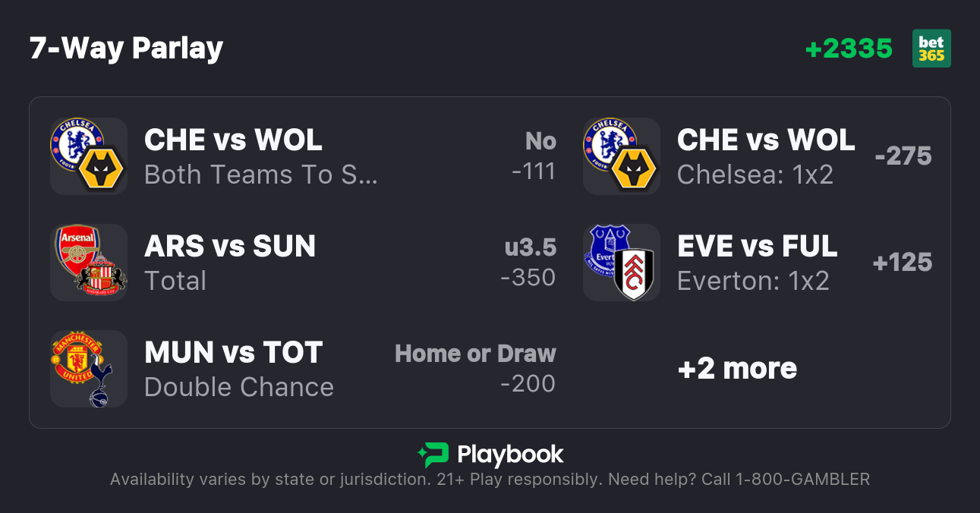
Task: Open the MUN vs TOT matchup title
Action: pos(234,353)
